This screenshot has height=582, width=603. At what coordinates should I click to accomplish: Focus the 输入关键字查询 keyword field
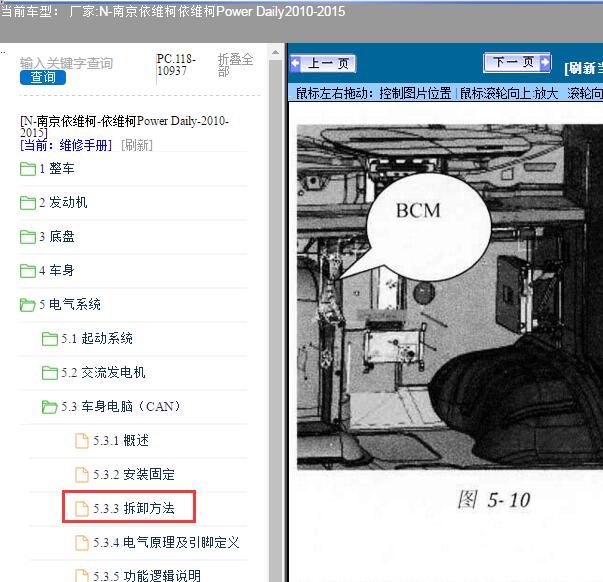(66, 63)
